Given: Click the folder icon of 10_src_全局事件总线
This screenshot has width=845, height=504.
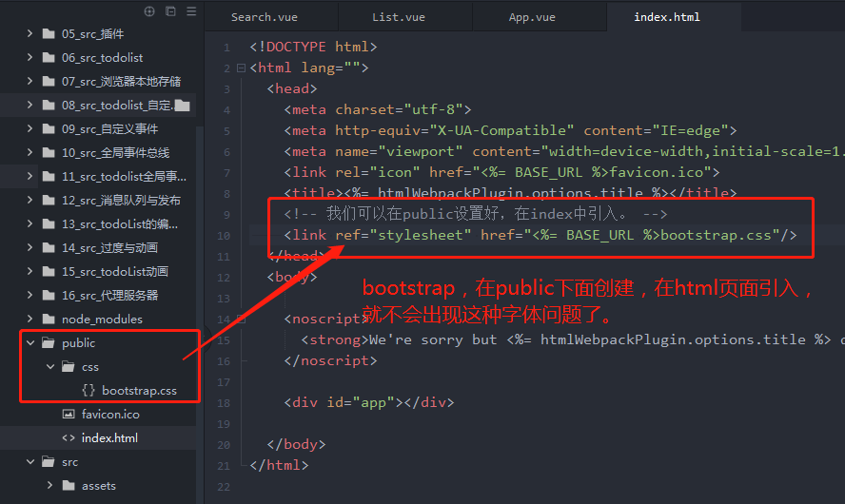Looking at the screenshot, I should click(x=49, y=153).
